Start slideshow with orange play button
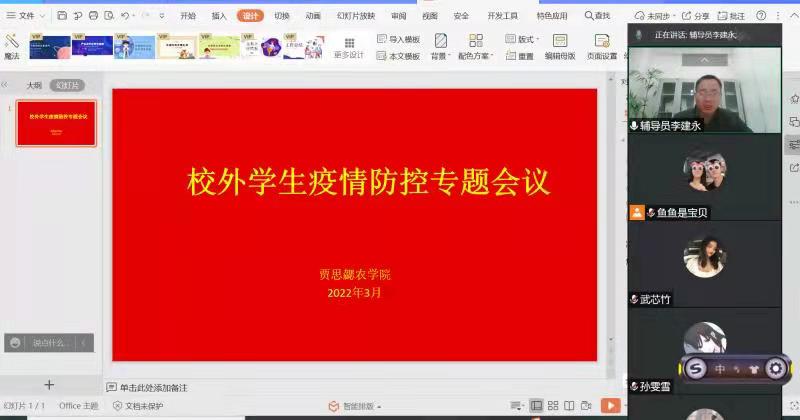The width and height of the screenshot is (800, 420). 609,405
